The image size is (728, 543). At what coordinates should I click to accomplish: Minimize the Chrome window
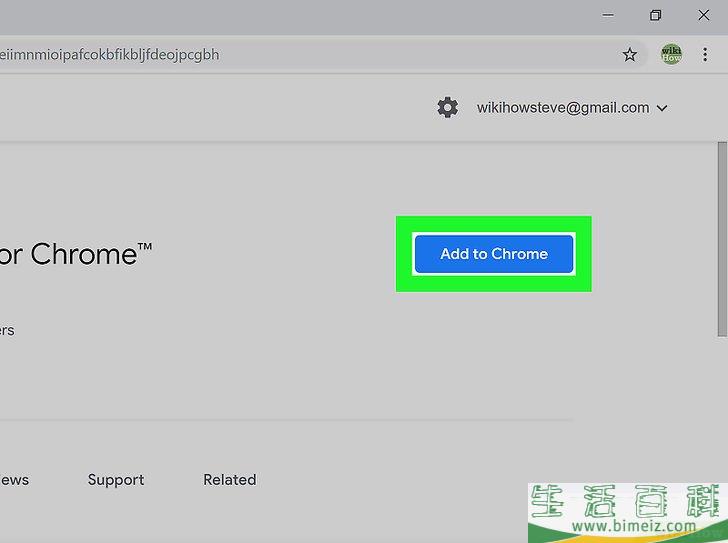click(608, 15)
